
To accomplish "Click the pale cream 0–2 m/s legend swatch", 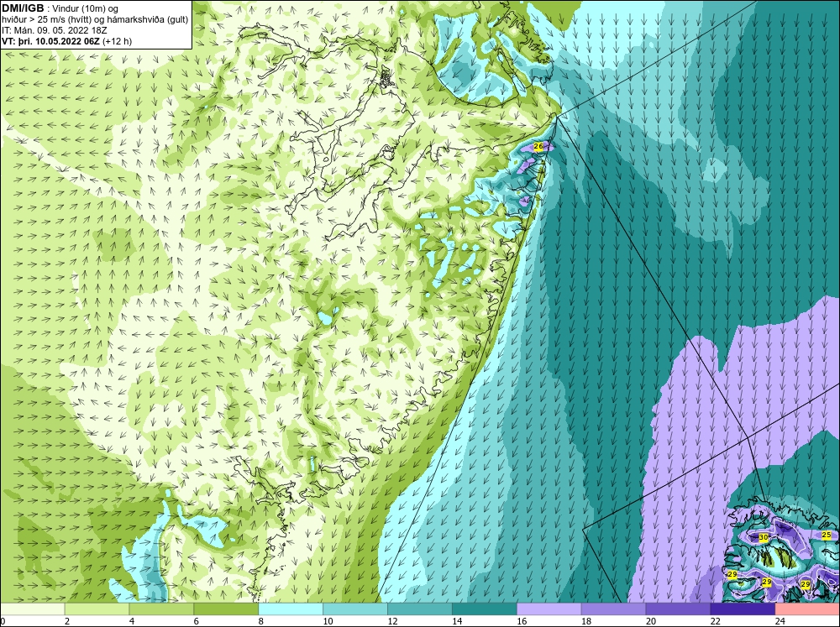I will (33, 609).
